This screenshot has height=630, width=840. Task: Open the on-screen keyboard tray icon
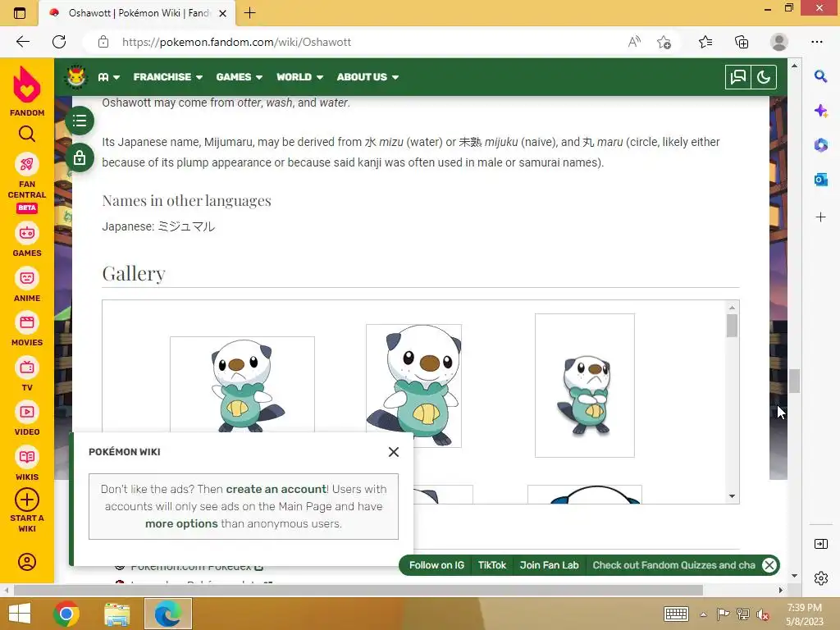click(x=676, y=614)
